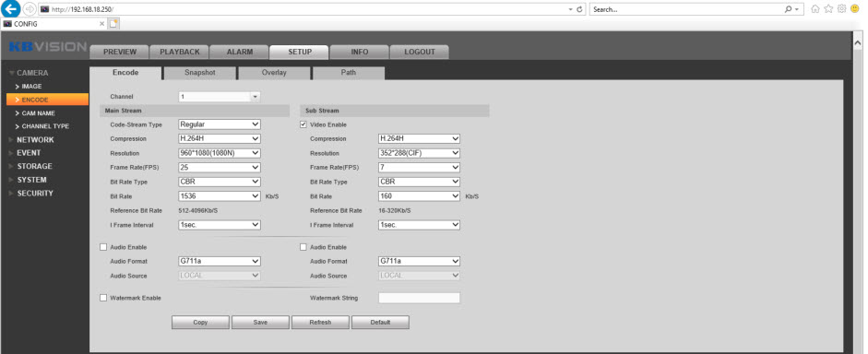
Task: Expand the SECURITY section
Action: tap(35, 194)
